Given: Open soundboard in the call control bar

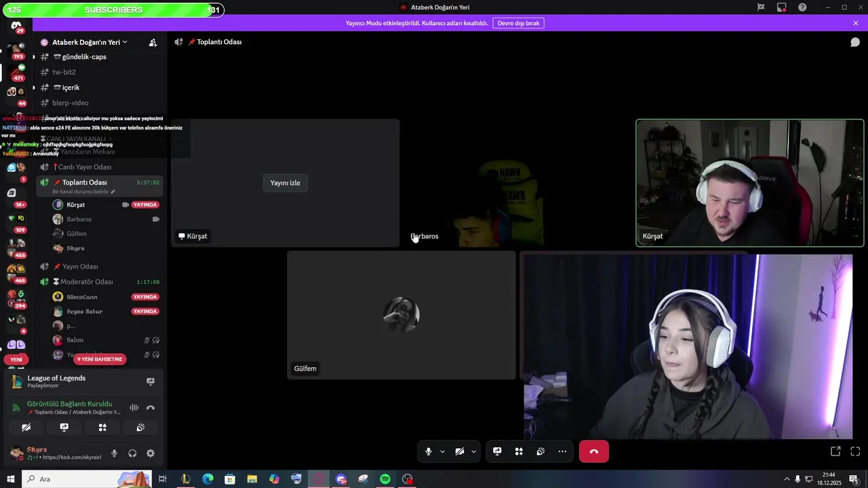Looking at the screenshot, I should tap(540, 451).
